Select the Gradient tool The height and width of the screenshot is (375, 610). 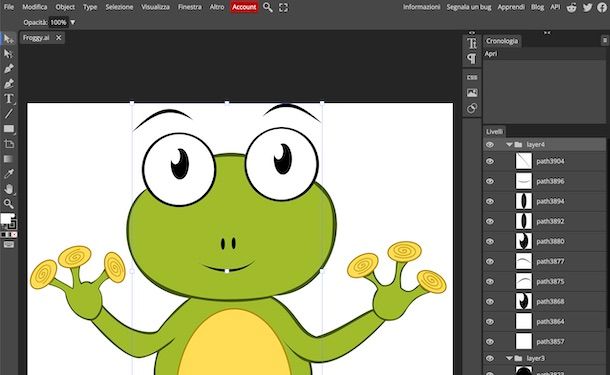9,159
